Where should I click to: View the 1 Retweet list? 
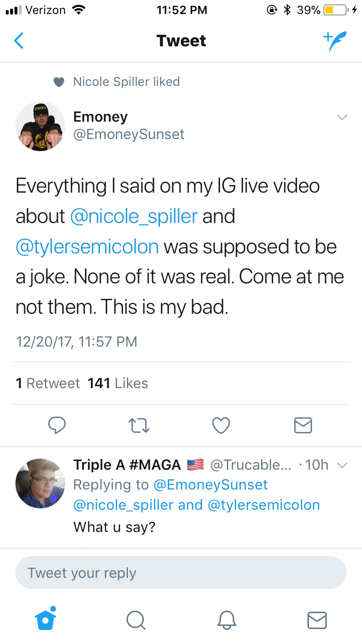48,383
